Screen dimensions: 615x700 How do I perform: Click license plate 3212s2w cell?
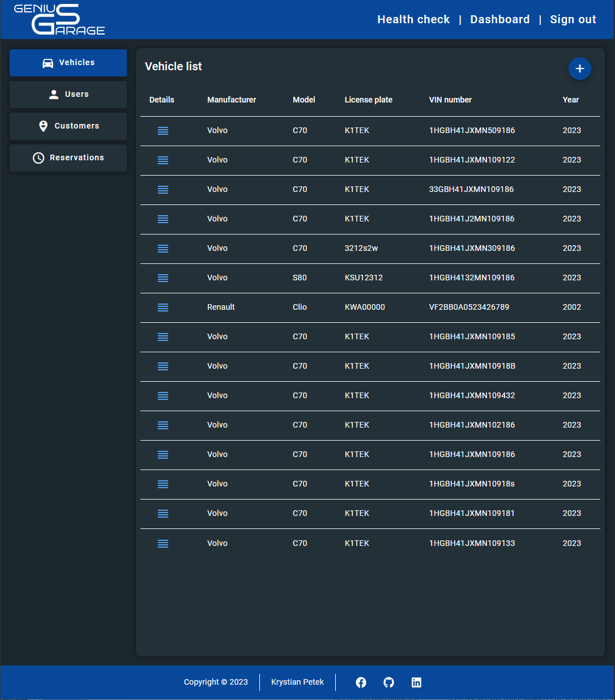(x=361, y=248)
